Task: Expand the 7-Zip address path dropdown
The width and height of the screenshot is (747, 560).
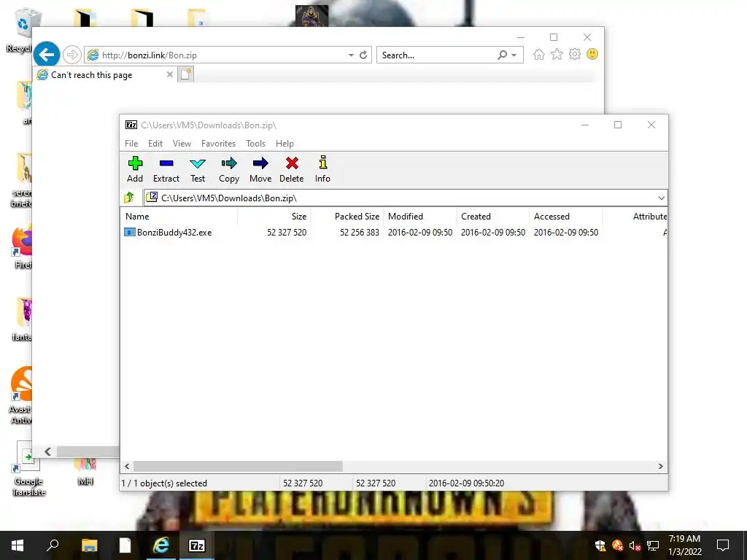Action: click(661, 198)
